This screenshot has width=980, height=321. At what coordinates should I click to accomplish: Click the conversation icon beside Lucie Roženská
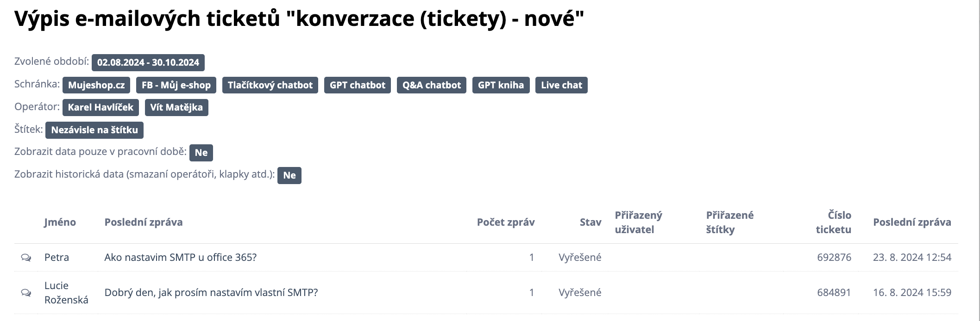tap(26, 293)
